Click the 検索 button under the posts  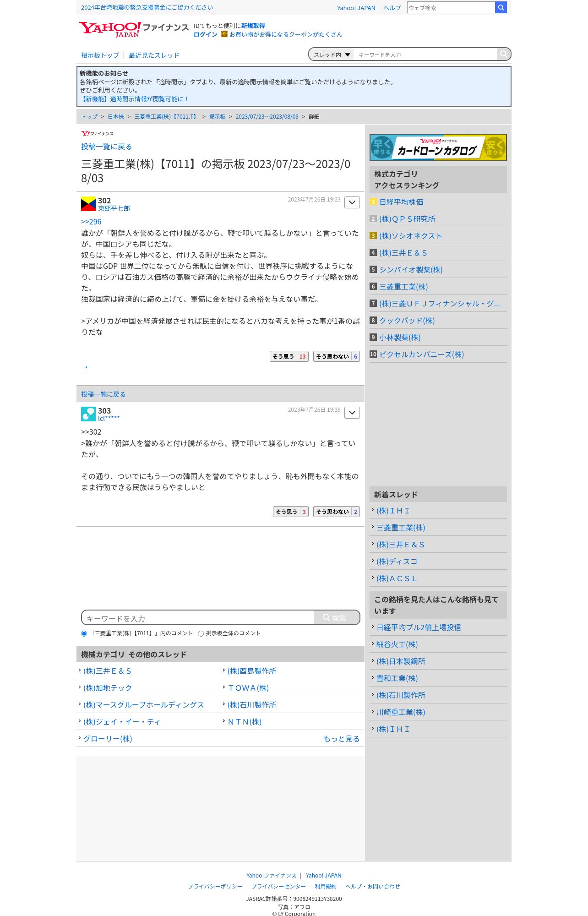336,617
